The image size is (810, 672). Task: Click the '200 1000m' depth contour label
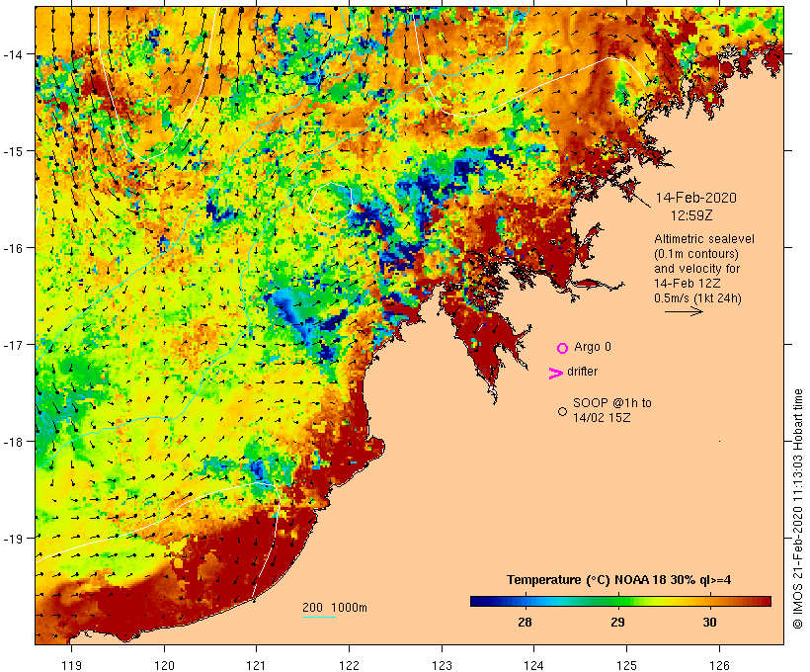click(x=335, y=608)
